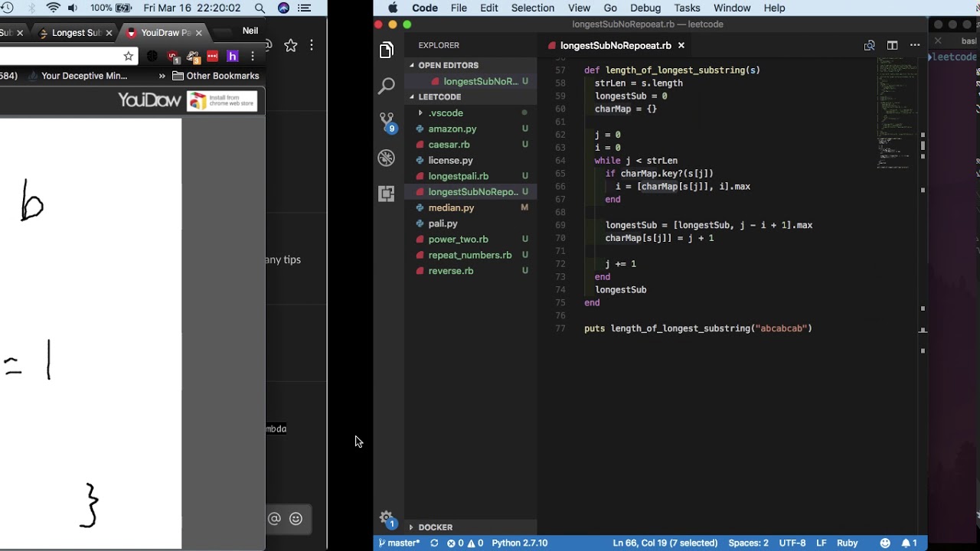Open Source Control view with 9 changes
The image size is (980, 551).
(387, 122)
